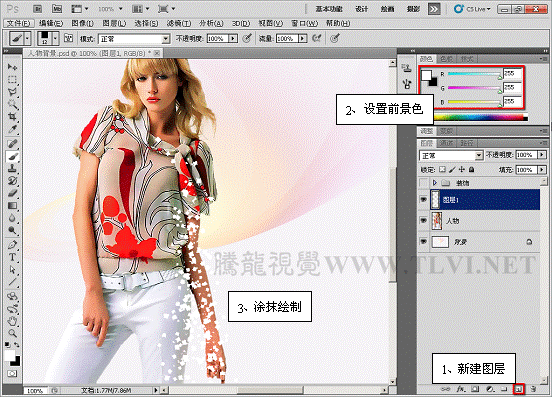Toggle lock all padlock icon
The width and height of the screenshot is (552, 397).
pos(471,170)
